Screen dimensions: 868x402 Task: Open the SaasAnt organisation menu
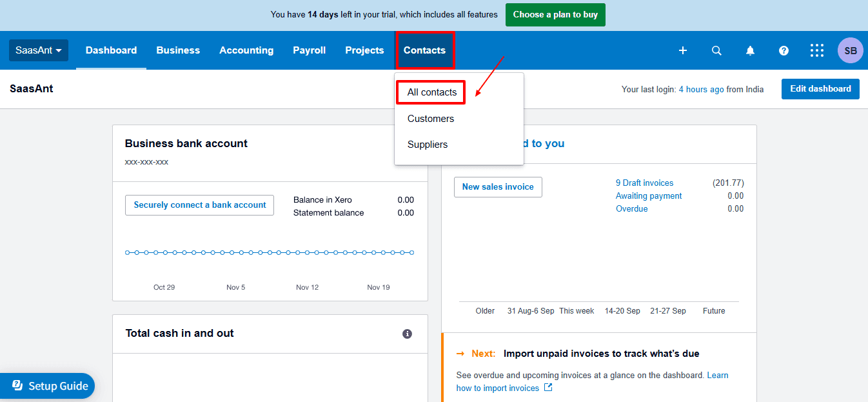pyautogui.click(x=38, y=50)
